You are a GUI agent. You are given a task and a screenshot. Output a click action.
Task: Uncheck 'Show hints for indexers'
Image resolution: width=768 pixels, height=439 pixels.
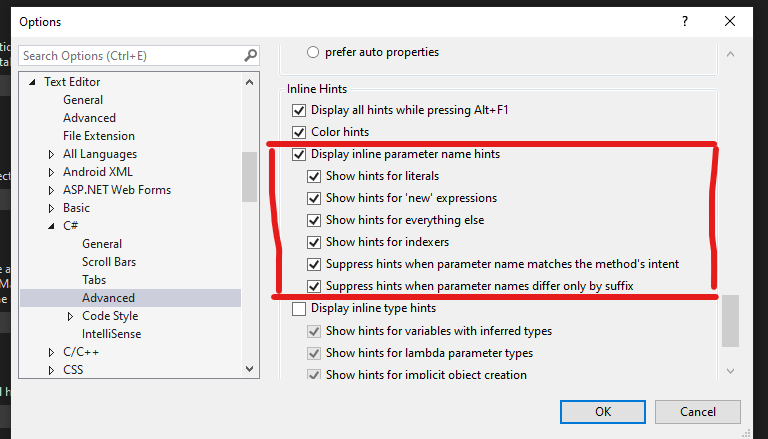click(313, 243)
